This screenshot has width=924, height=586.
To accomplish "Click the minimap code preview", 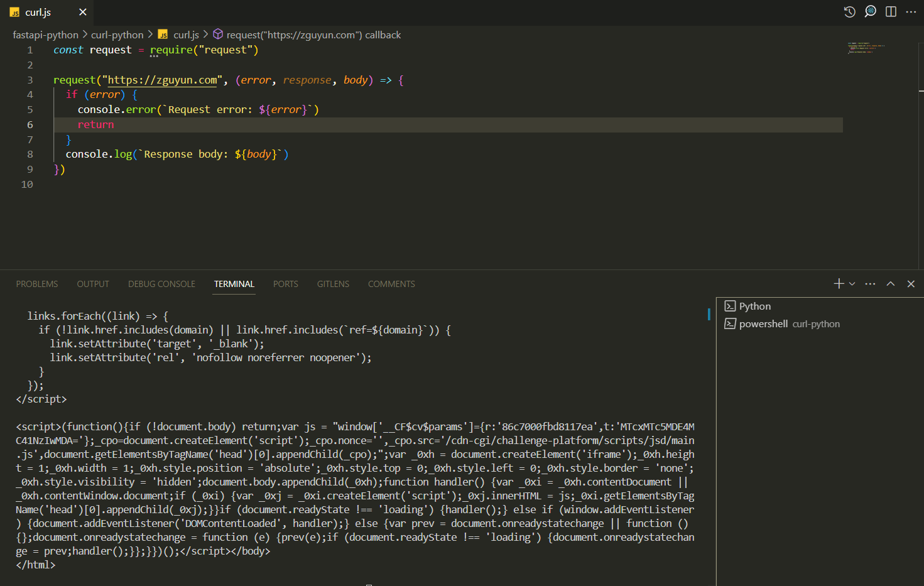I will (x=866, y=48).
